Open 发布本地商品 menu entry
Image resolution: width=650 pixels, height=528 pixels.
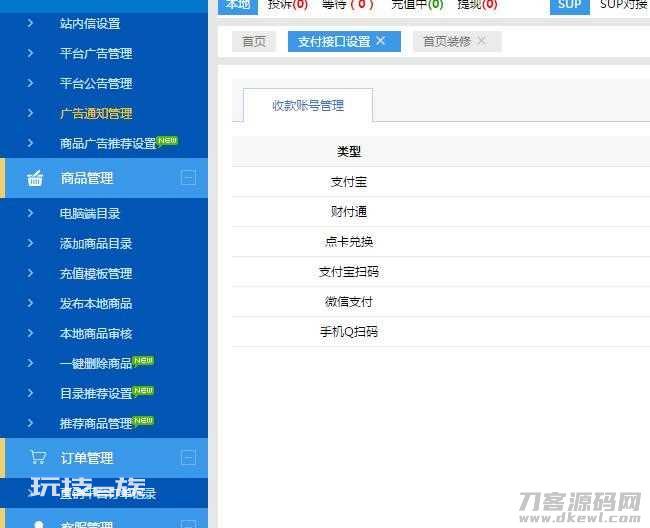click(96, 303)
